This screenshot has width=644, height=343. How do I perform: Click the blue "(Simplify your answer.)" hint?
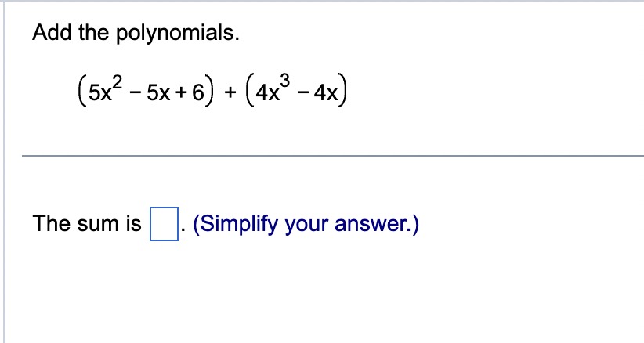[x=306, y=224]
